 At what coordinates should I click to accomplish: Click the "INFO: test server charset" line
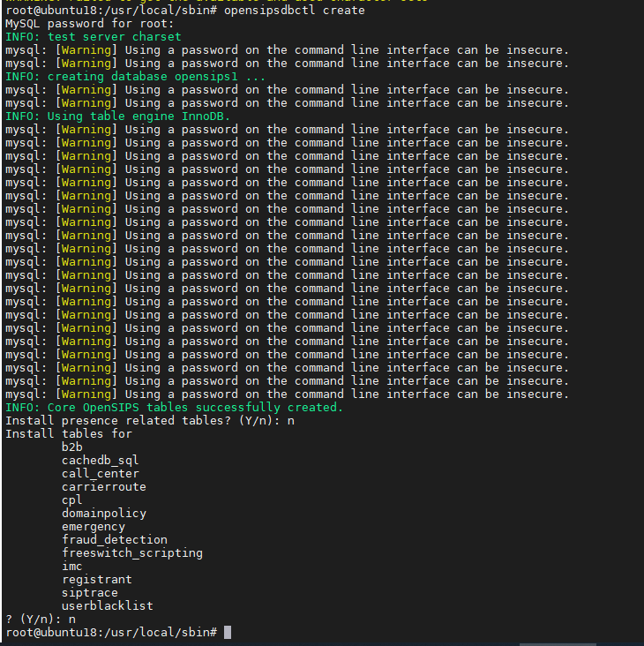(x=93, y=37)
